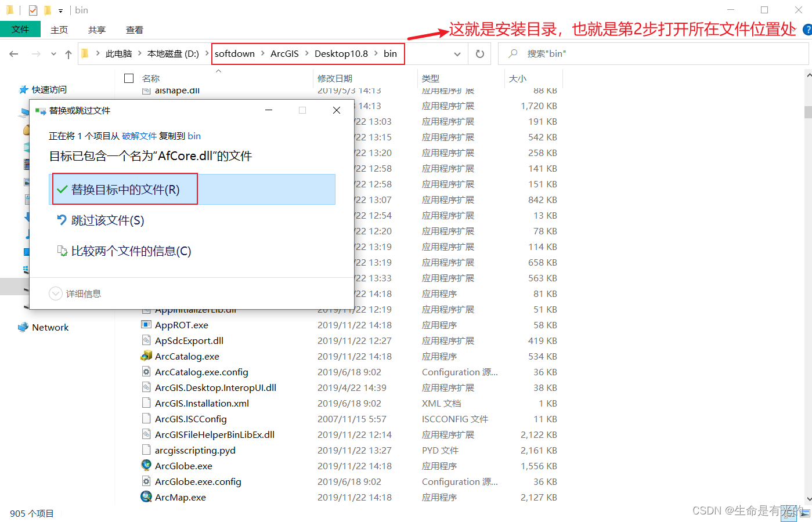Expand 详细信息 in the replace dialog
The height and width of the screenshot is (522, 812).
75,293
